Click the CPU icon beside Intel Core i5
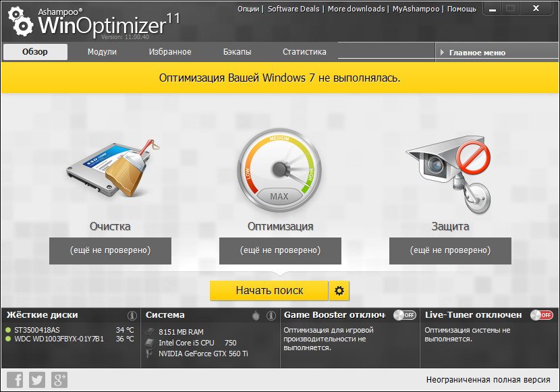The image size is (560, 392). [x=150, y=343]
